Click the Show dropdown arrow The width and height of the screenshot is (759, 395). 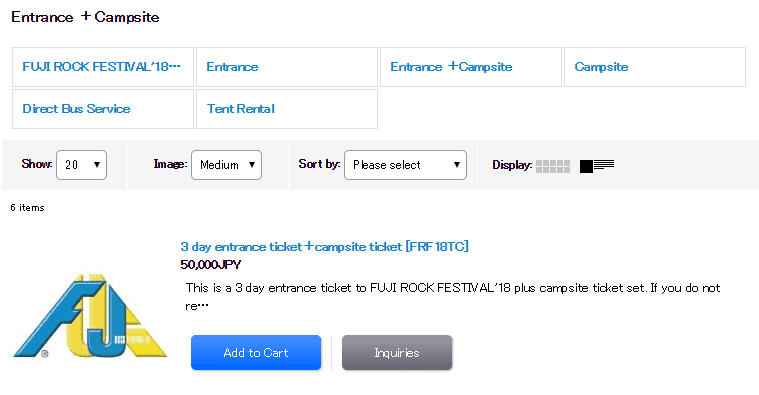click(x=97, y=165)
